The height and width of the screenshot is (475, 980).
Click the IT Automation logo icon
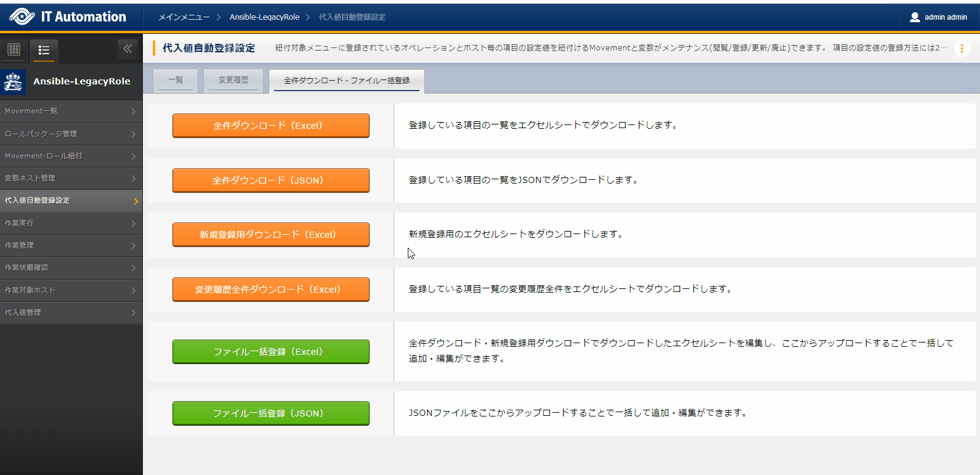point(22,17)
